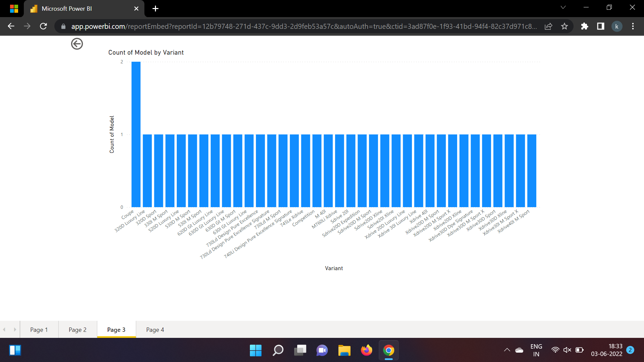This screenshot has height=362, width=644.
Task: Open the Chrome three-dot menu
Action: tap(633, 26)
